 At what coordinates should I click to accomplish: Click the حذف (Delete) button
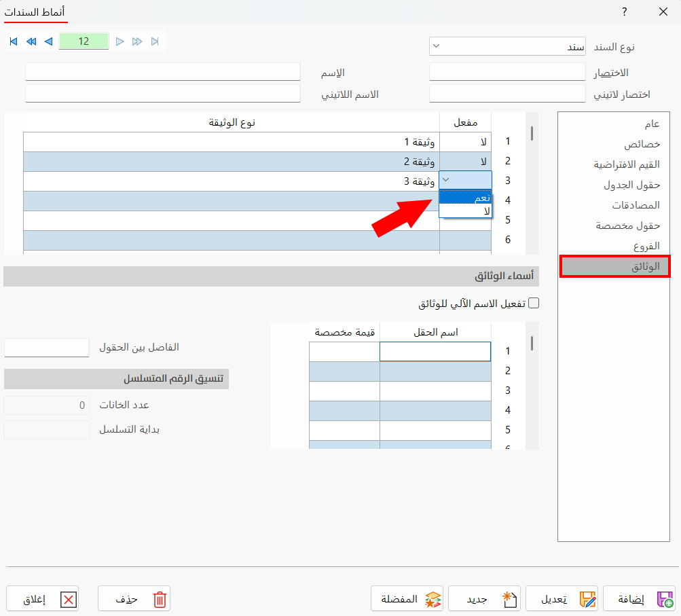[134, 598]
